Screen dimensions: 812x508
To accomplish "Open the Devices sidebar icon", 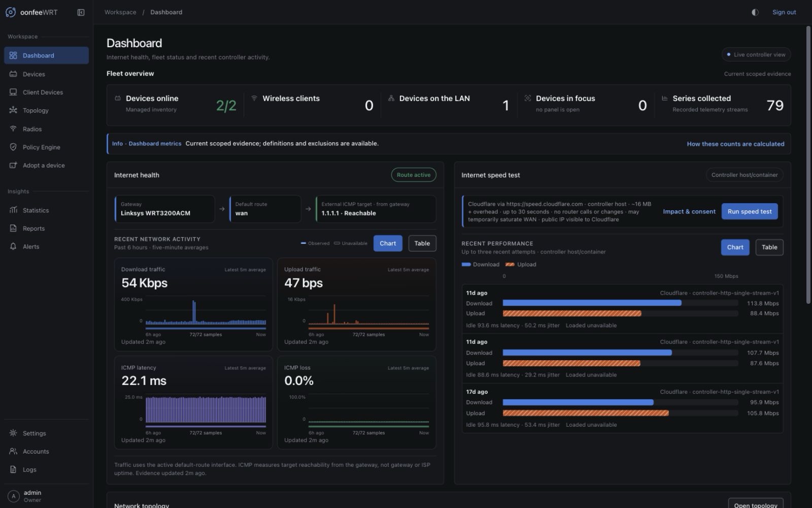I will [13, 74].
